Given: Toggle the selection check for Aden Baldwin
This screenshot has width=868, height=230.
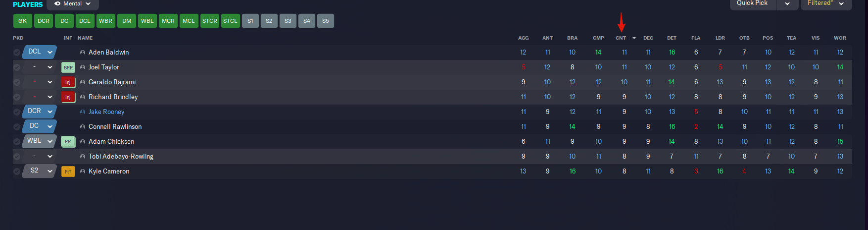Looking at the screenshot, I should click(x=17, y=53).
